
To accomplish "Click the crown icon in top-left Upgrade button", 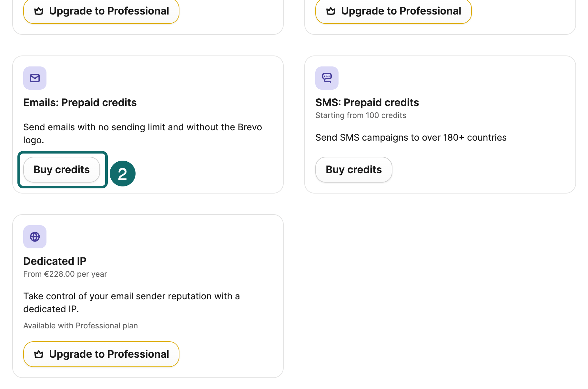I will click(x=39, y=11).
